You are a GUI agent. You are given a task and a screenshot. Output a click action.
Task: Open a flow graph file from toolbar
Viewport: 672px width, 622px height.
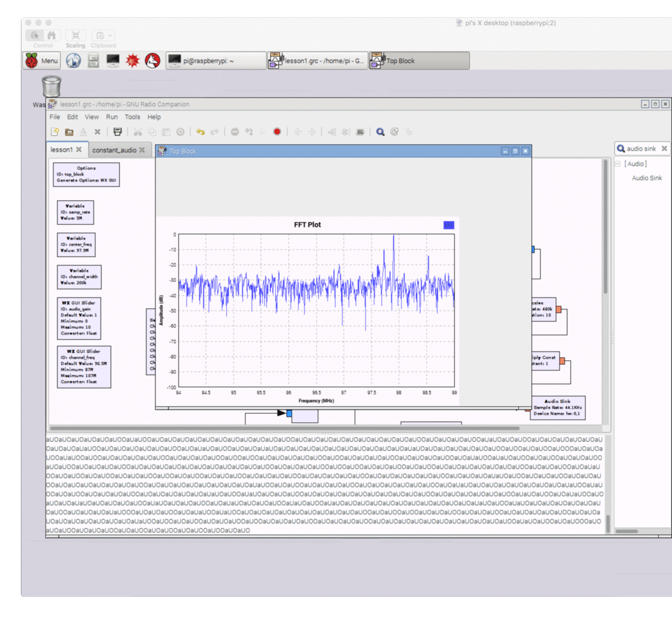(x=69, y=132)
